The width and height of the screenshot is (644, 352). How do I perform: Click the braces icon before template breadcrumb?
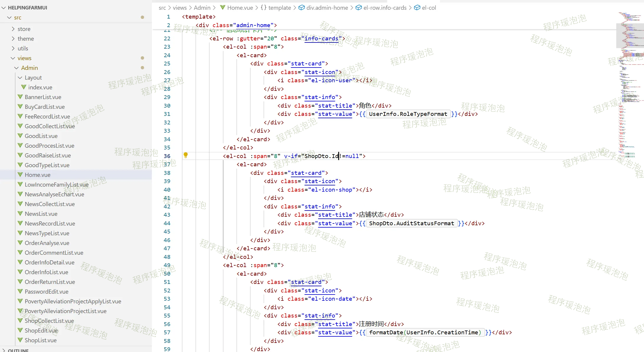[x=263, y=8]
